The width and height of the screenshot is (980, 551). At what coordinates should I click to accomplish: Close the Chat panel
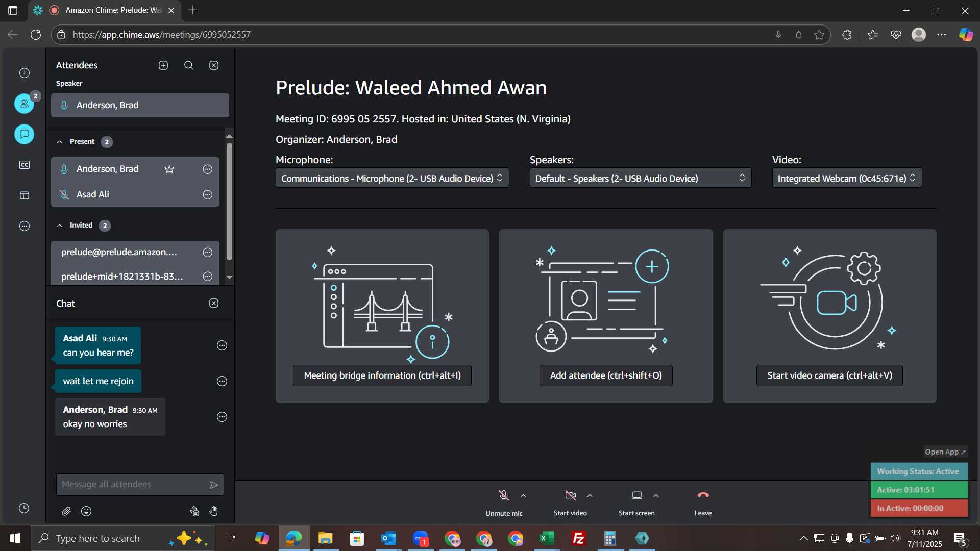coord(214,303)
